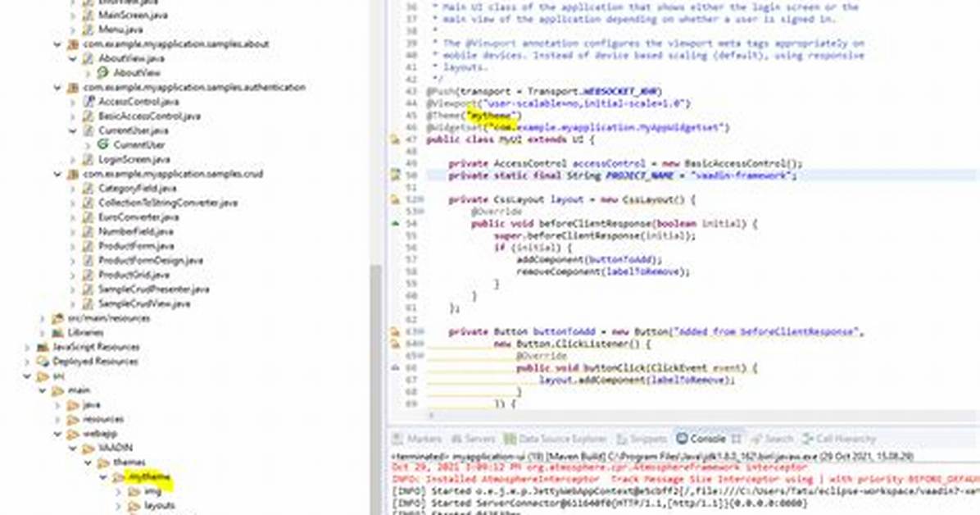Select SampleCrudView.java file

[143, 303]
